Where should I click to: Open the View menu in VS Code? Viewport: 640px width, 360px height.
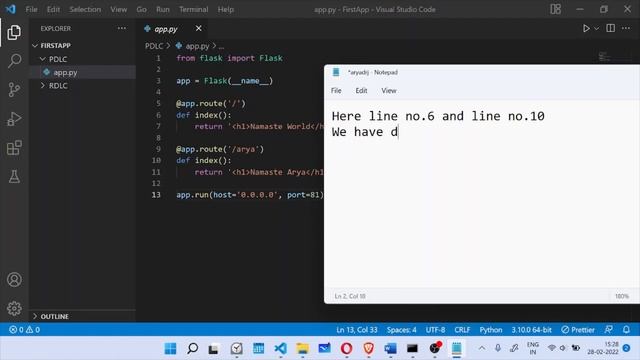118,9
